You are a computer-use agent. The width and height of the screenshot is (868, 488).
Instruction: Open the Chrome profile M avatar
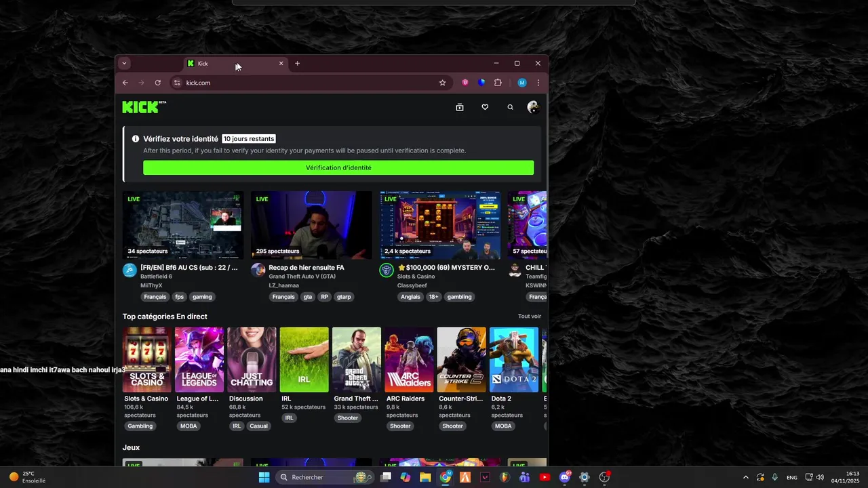[x=522, y=83]
